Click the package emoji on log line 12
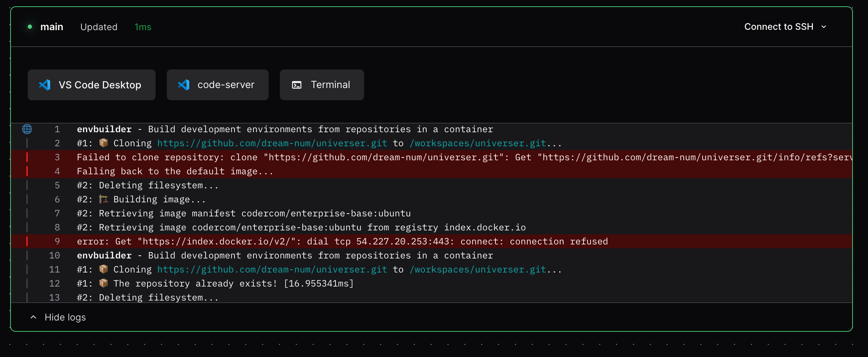 (104, 283)
